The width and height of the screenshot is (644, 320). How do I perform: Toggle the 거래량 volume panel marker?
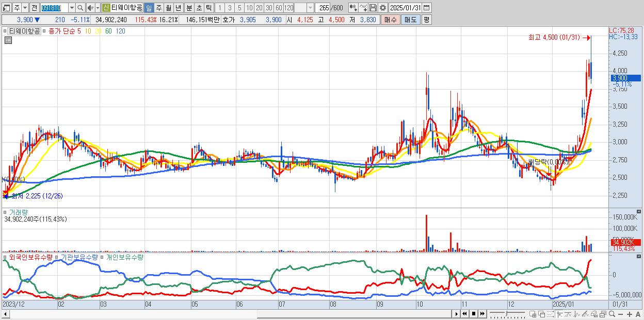pyautogui.click(x=6, y=212)
